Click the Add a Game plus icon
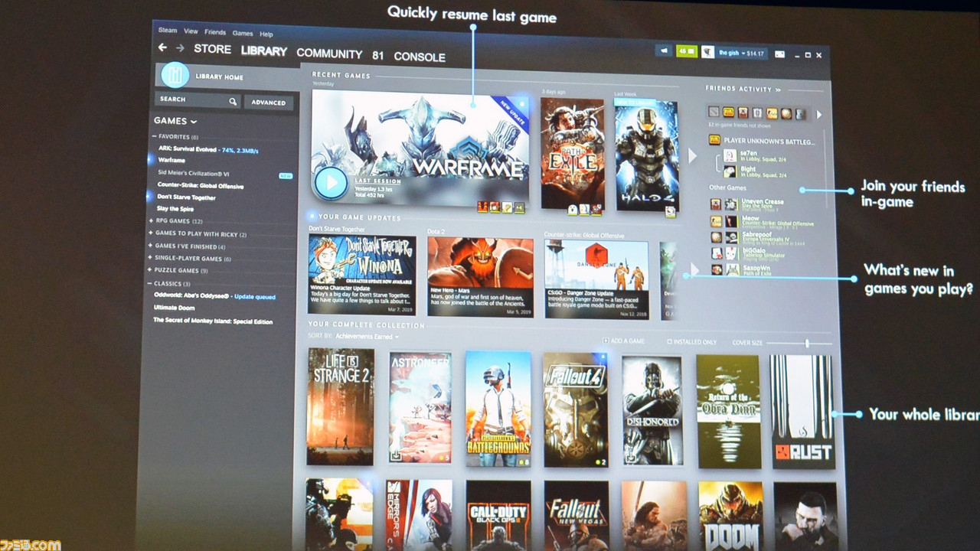Screen dimensions: 980x551 pyautogui.click(x=606, y=341)
